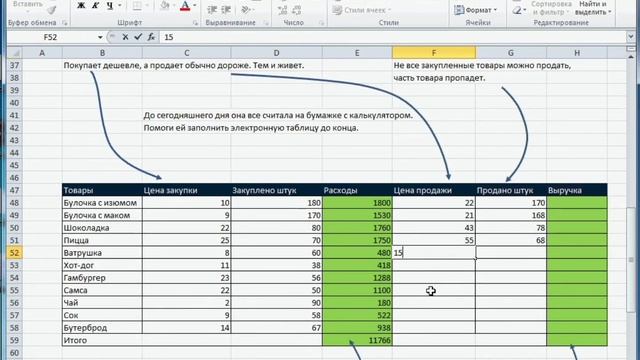Click the fill color bucket icon
This screenshot has height=360, width=640.
pyautogui.click(x=165, y=6)
